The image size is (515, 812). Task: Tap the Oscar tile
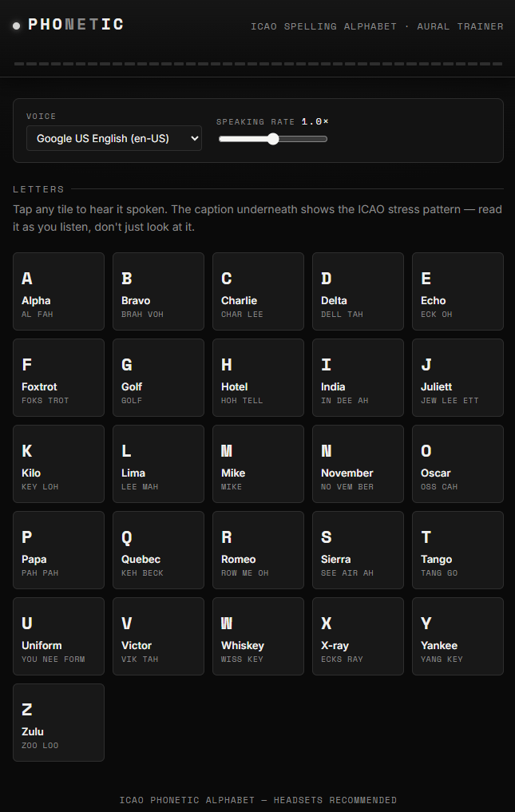[x=458, y=464]
